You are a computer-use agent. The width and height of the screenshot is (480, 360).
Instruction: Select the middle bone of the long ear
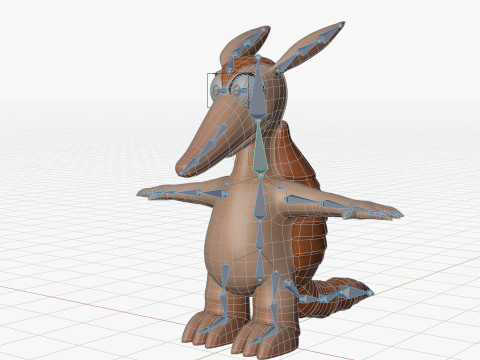point(308,49)
